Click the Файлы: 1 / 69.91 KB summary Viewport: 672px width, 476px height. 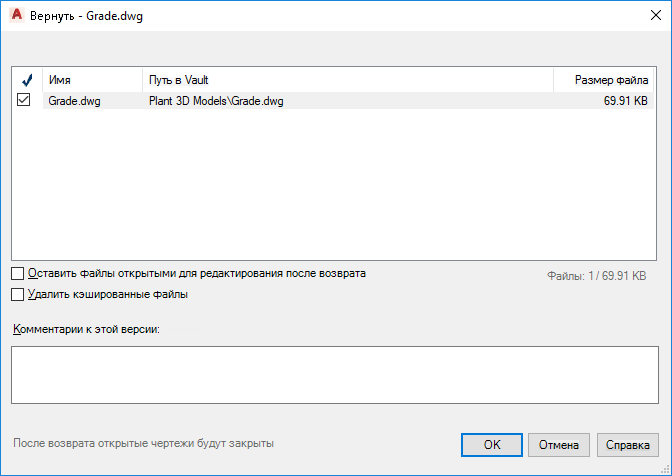coord(596,275)
